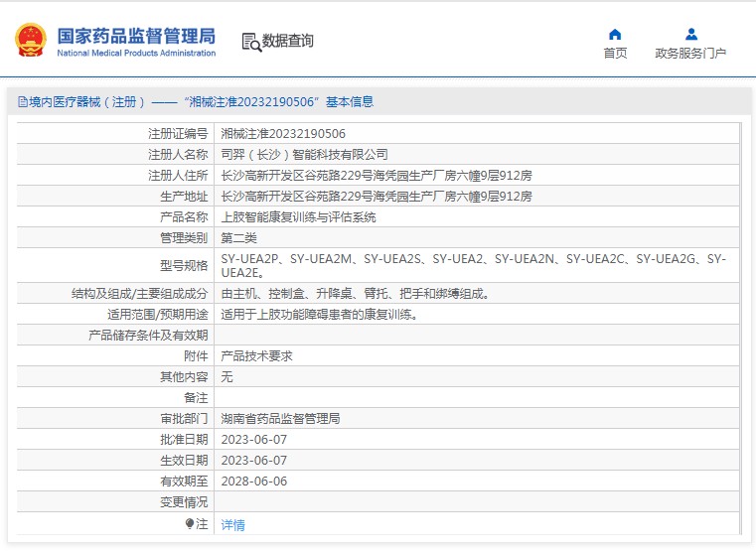
Task: Click the 数据查询 title text
Action: point(288,41)
